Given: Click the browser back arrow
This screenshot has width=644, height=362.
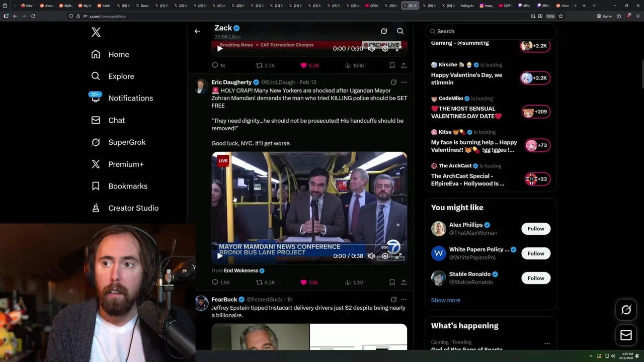Looking at the screenshot, I should pos(15,16).
